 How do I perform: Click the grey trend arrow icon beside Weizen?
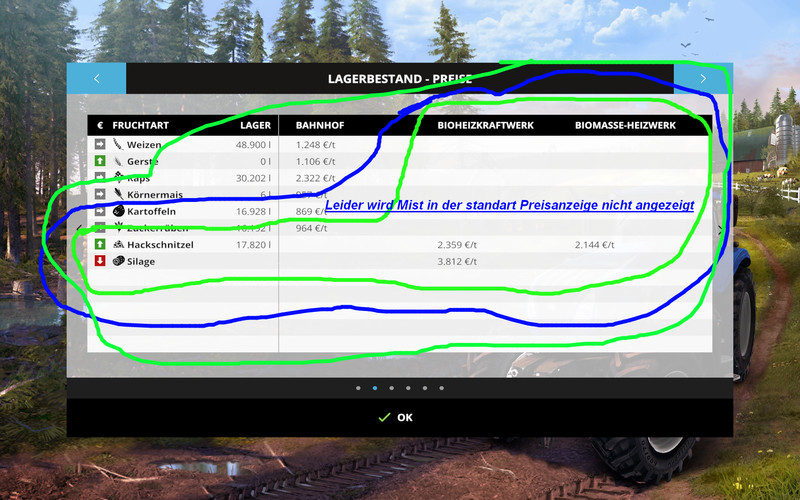(x=100, y=145)
